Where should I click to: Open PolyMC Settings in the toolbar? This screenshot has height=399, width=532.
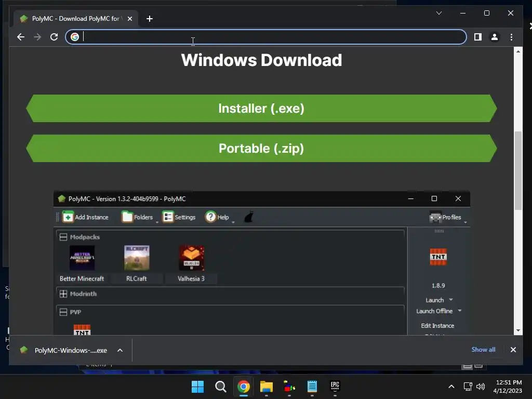tap(179, 217)
